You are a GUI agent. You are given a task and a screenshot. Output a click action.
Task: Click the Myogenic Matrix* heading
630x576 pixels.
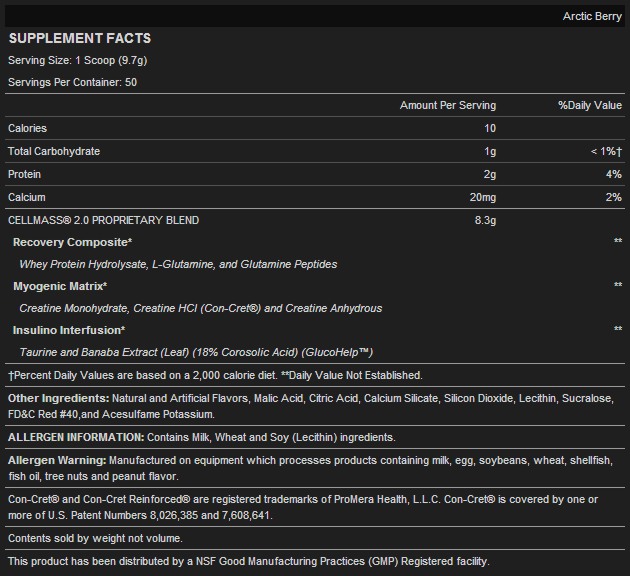point(60,286)
